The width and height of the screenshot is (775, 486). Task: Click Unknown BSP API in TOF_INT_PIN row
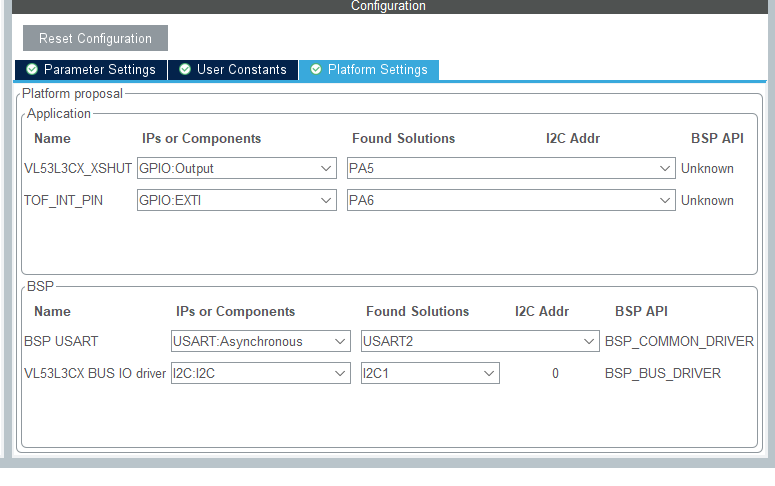(x=707, y=201)
